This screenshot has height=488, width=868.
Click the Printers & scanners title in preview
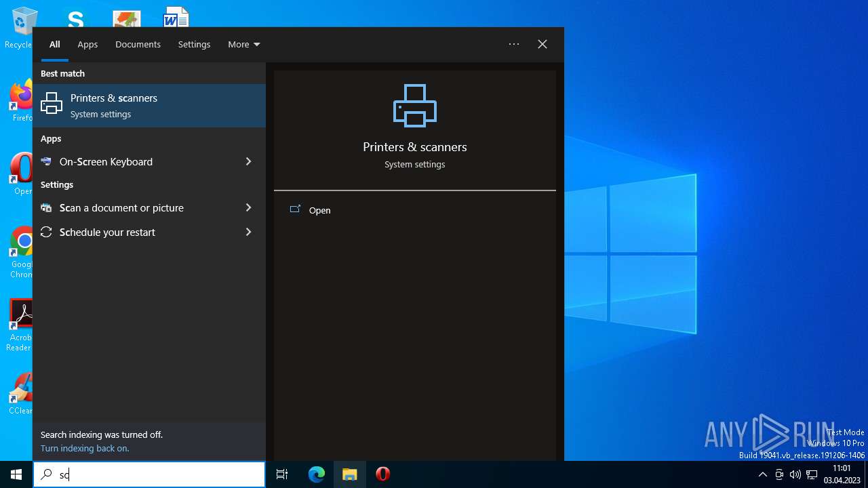click(415, 147)
